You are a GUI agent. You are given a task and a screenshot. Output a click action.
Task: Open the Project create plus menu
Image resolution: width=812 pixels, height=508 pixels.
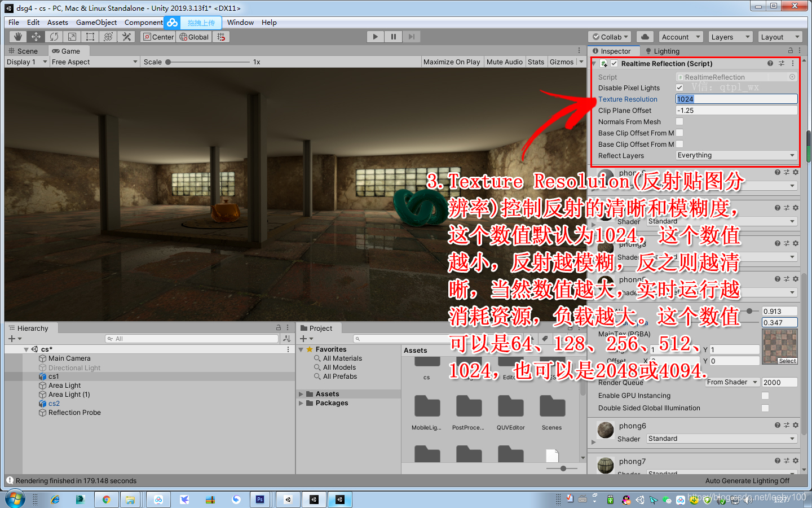[x=306, y=339]
